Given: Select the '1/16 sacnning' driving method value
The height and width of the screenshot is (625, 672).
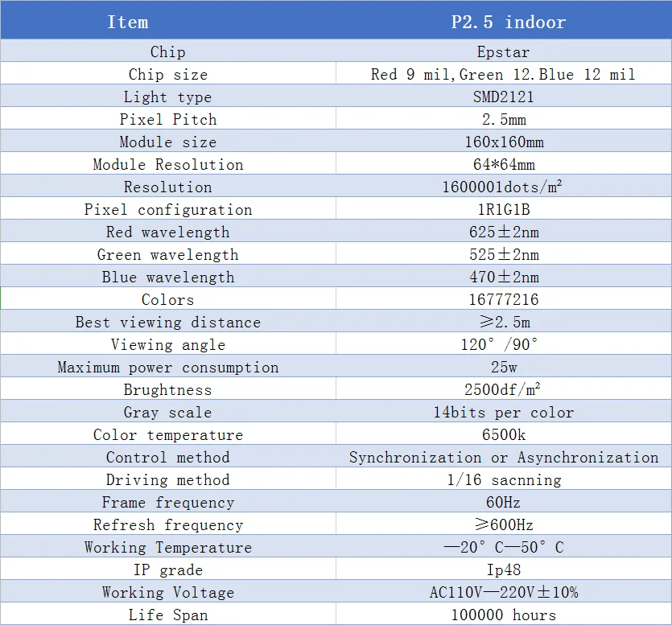Looking at the screenshot, I should click(x=503, y=479).
